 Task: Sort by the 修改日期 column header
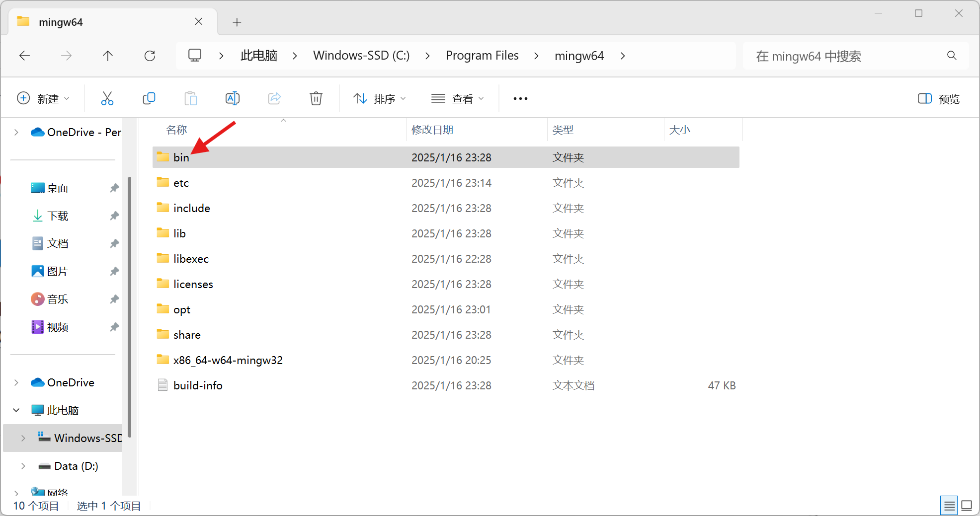point(432,130)
